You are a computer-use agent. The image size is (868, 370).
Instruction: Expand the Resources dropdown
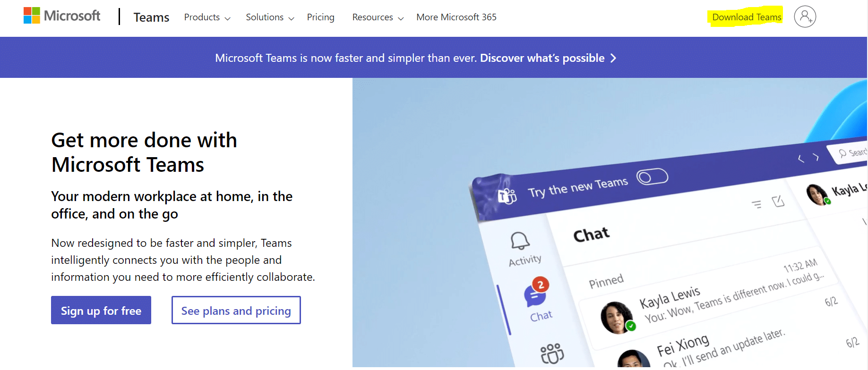378,17
